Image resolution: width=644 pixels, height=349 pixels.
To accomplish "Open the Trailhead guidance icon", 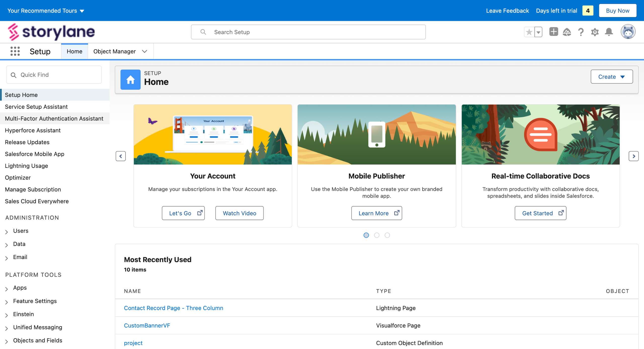I will click(x=567, y=32).
